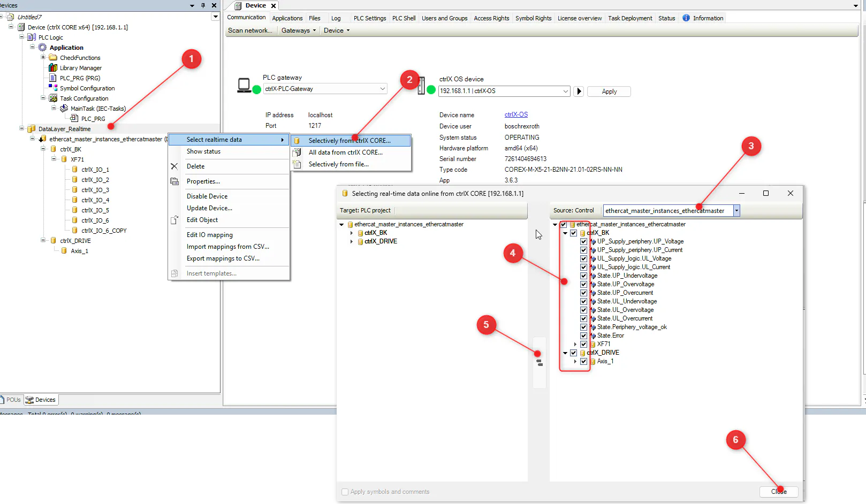Expand XF71 node in source tree

pos(575,344)
